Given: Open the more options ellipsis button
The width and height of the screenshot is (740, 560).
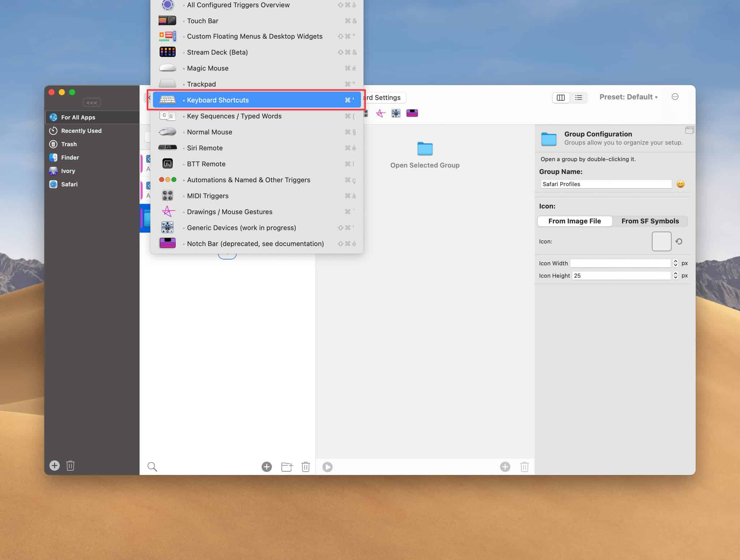Looking at the screenshot, I should pos(675,97).
